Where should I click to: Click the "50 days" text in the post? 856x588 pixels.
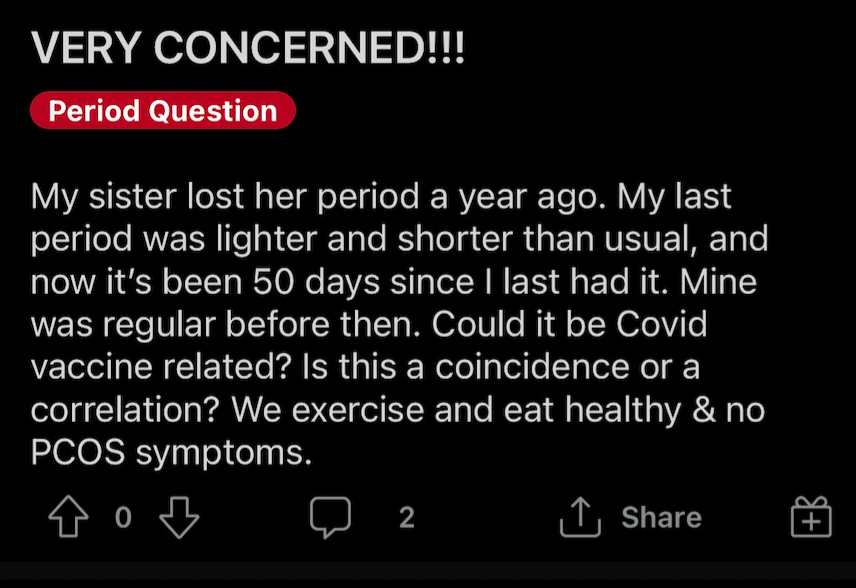point(316,283)
